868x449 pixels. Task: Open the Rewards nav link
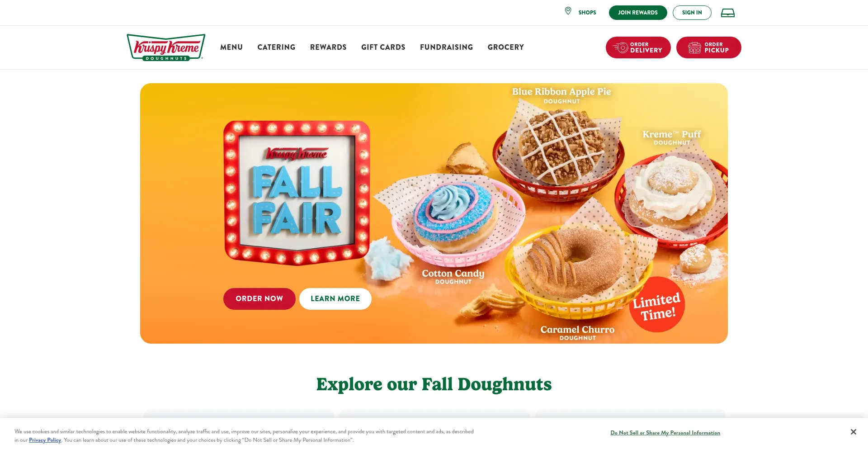point(328,47)
